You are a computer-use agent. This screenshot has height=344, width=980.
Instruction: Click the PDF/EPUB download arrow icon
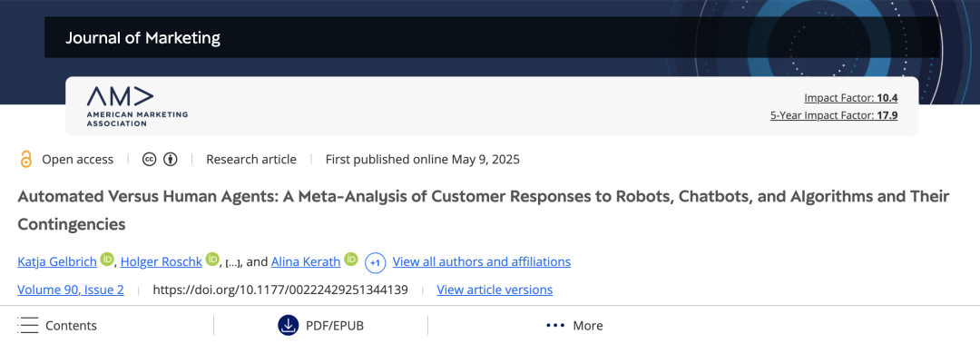[x=288, y=325]
